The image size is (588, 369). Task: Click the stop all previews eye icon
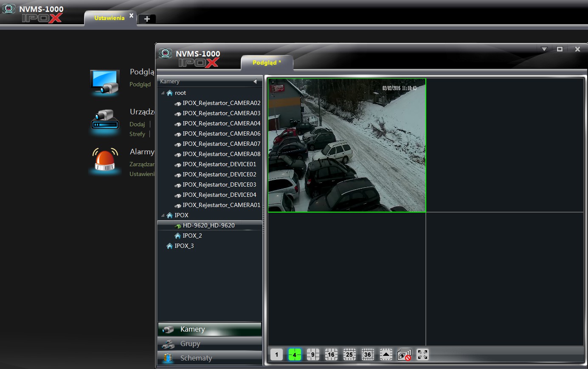[x=404, y=355]
